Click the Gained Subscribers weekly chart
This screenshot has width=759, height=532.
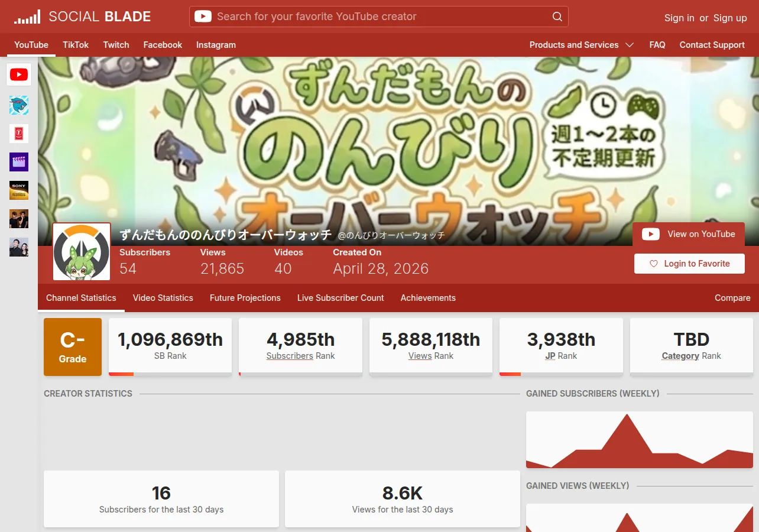(x=640, y=440)
